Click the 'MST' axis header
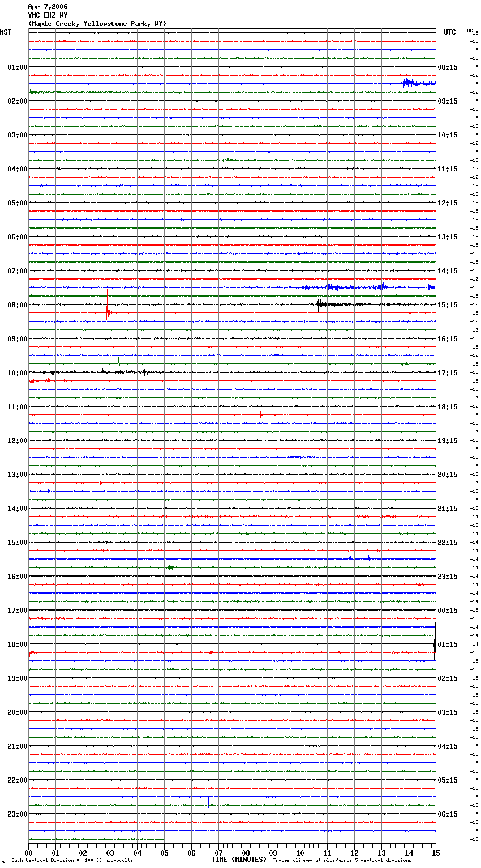This screenshot has width=481, height=868. pyautogui.click(x=6, y=32)
